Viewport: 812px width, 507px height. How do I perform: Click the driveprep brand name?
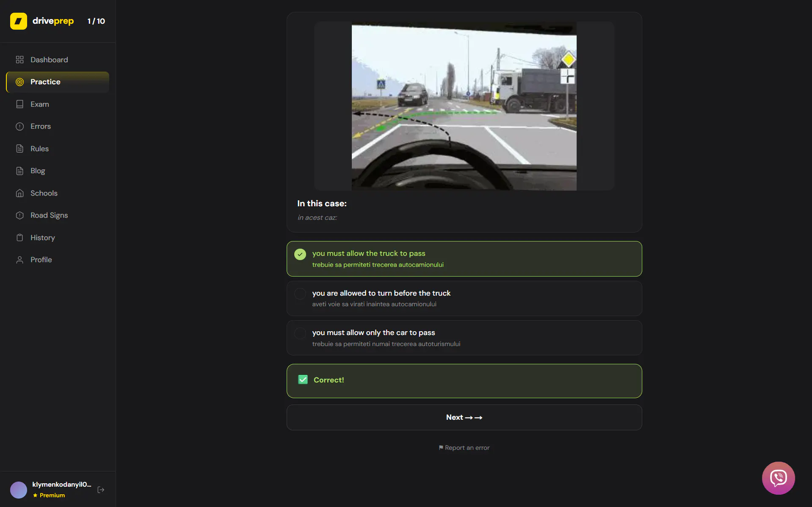pyautogui.click(x=53, y=21)
